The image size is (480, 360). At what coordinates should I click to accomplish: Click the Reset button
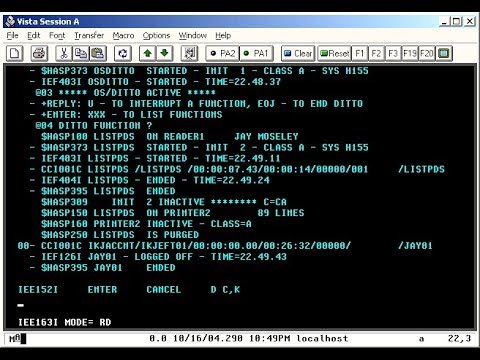coord(334,53)
